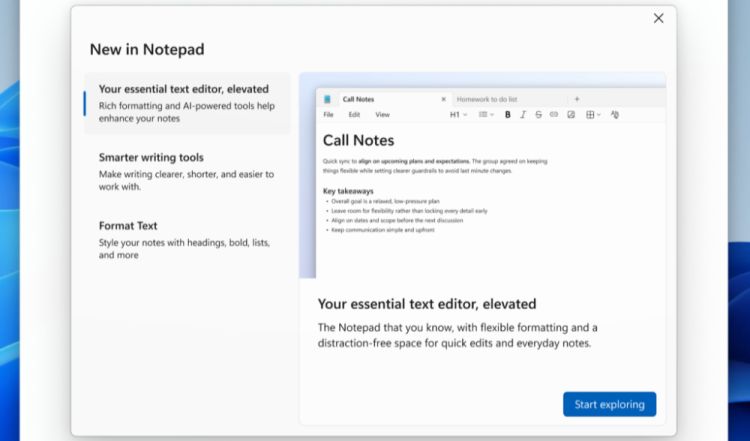Open the File menu in preview

click(x=329, y=115)
